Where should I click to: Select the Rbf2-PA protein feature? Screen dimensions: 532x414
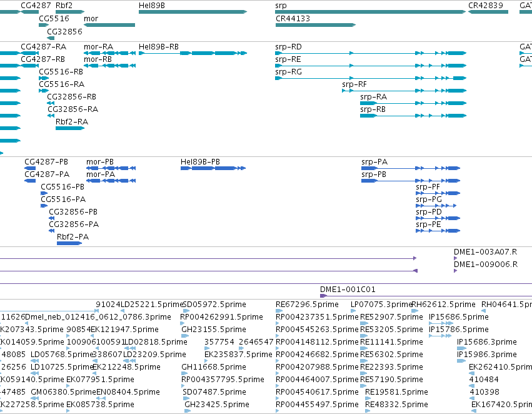[69, 243]
